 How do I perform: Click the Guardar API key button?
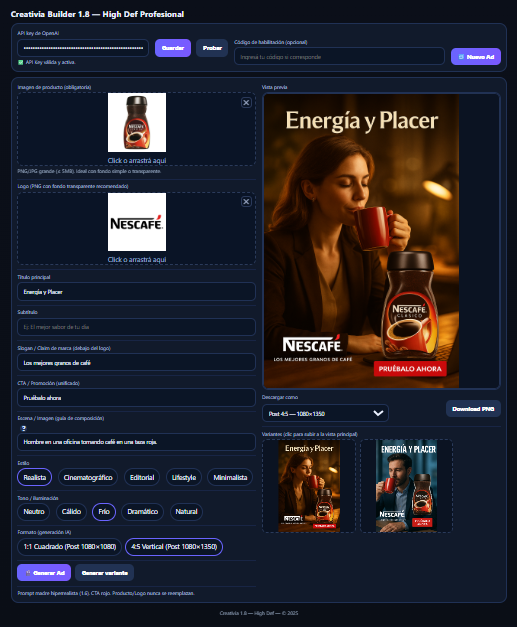coord(173,48)
